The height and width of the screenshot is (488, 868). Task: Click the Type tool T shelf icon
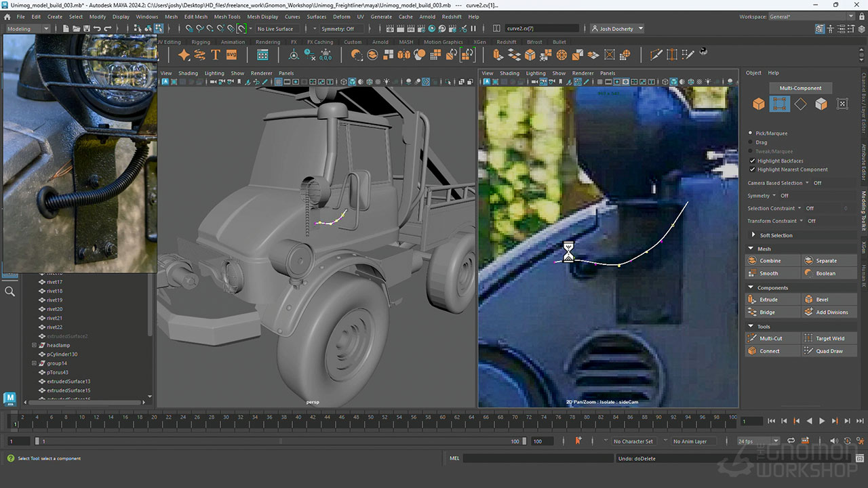(x=216, y=55)
